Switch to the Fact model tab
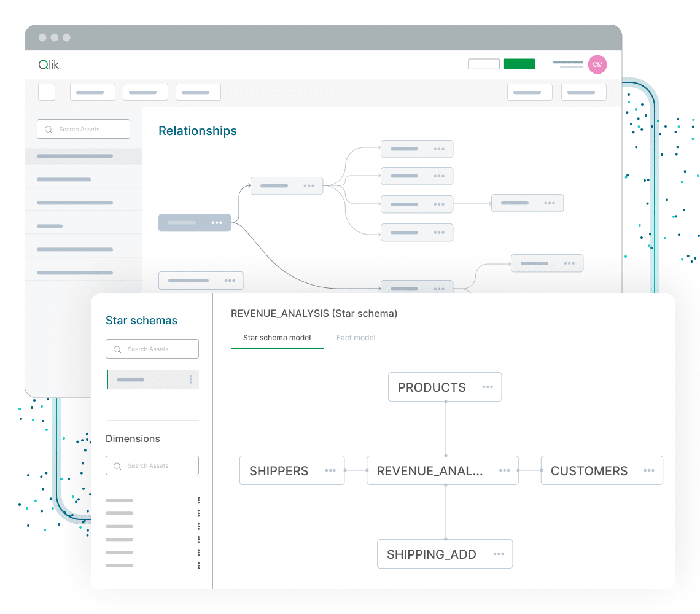Viewport: 700px width, 614px height. [356, 338]
